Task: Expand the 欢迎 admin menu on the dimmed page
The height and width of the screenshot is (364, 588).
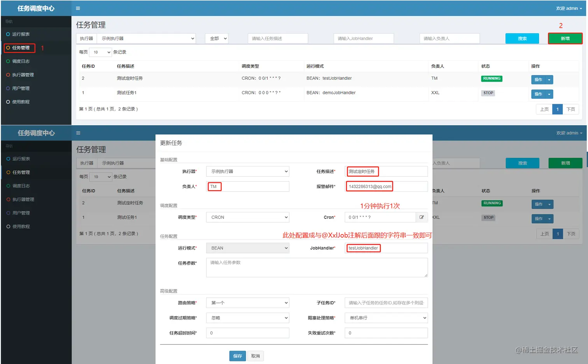Action: (x=569, y=133)
